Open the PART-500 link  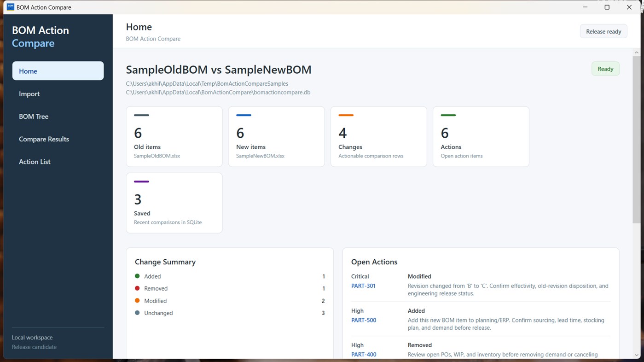pos(364,320)
